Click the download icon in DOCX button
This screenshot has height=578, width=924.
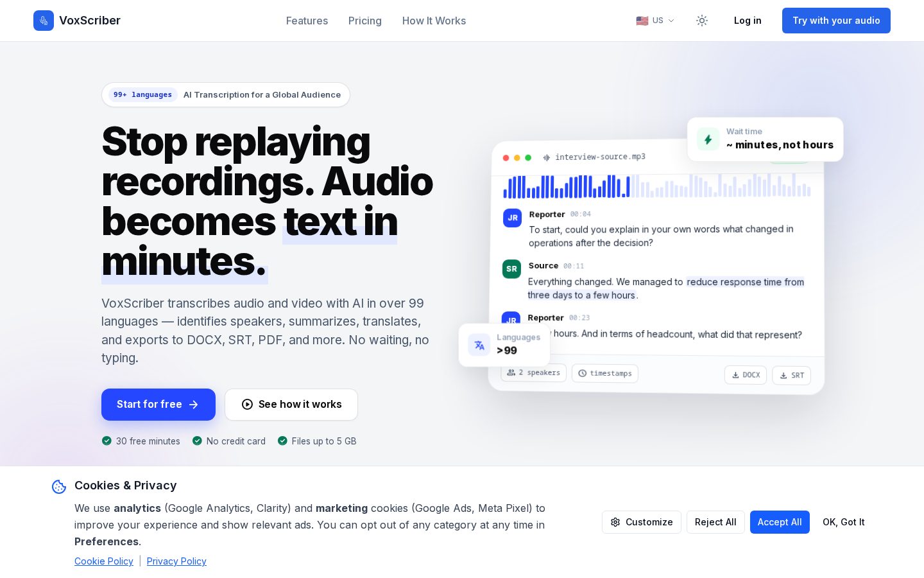click(735, 375)
